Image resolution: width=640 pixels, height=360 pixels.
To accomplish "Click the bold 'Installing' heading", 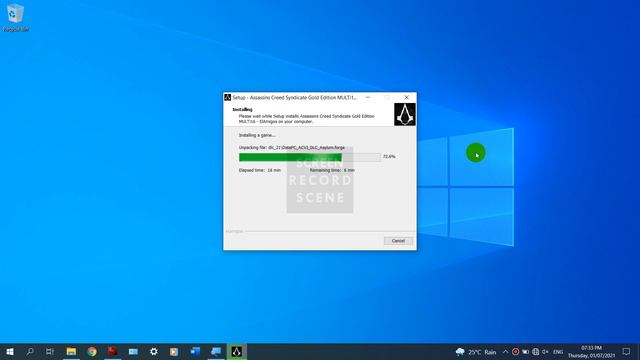I will pyautogui.click(x=242, y=109).
